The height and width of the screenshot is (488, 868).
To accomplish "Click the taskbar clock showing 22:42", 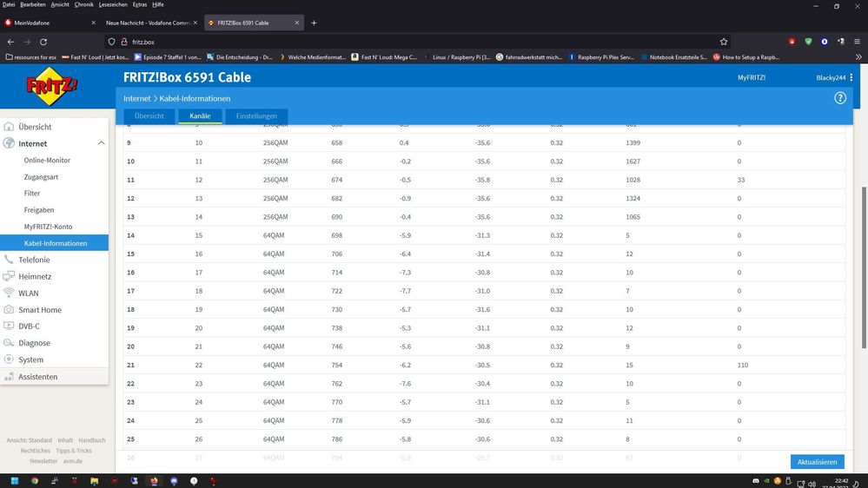I will (841, 483).
